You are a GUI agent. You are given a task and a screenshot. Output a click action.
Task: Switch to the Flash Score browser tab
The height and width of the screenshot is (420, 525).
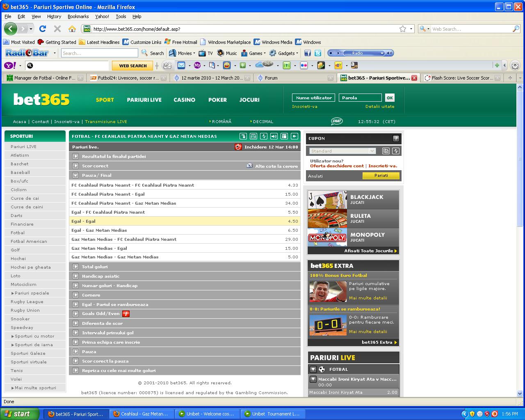462,78
